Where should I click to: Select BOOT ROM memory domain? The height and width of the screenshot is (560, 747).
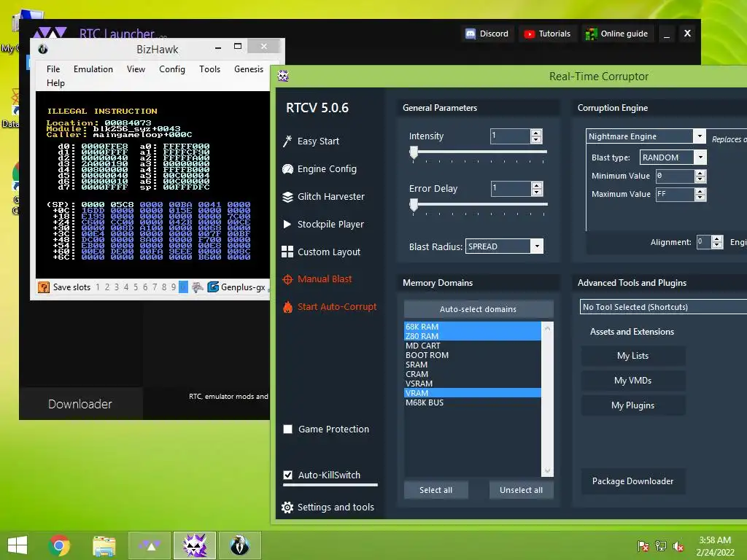point(472,355)
